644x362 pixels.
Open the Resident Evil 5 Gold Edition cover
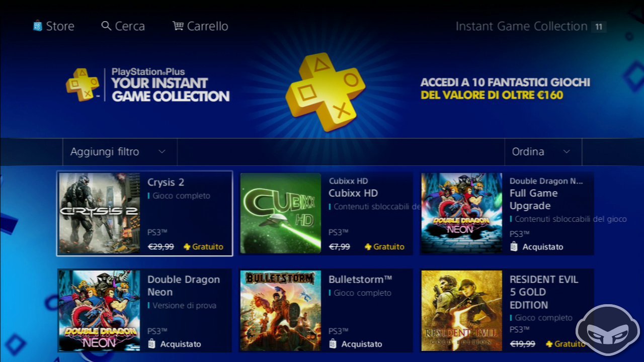coord(462,311)
